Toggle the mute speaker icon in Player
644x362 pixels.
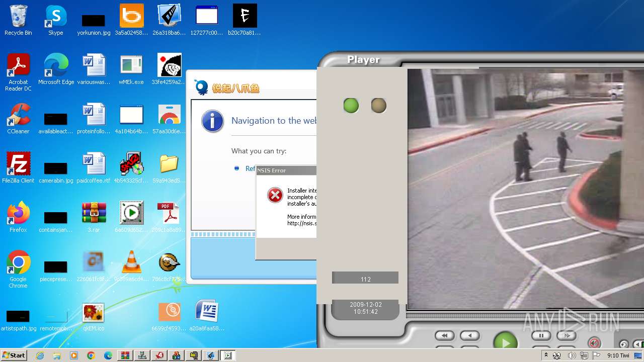(x=595, y=343)
